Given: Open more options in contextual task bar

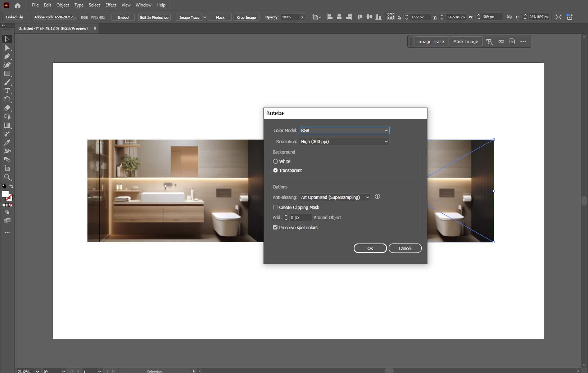Looking at the screenshot, I should [x=523, y=42].
